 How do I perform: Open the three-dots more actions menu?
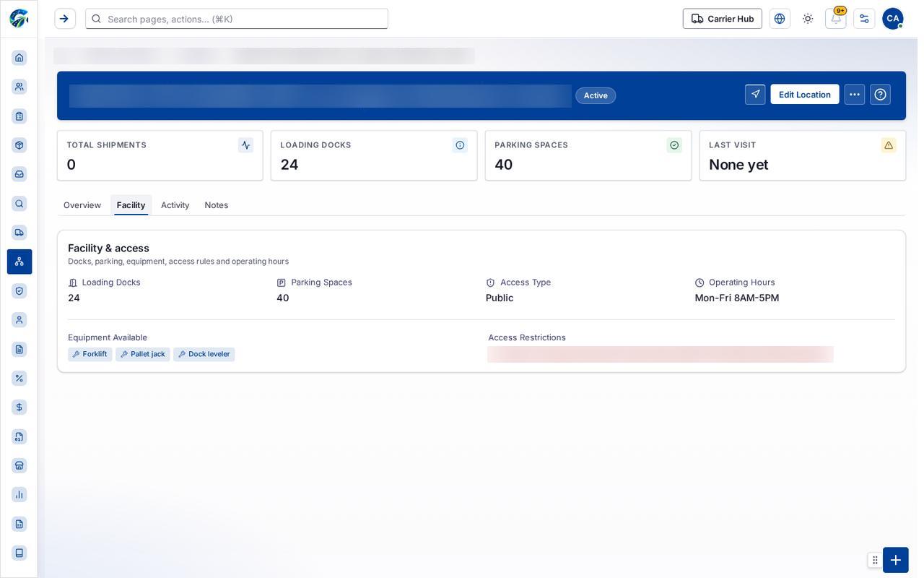pyautogui.click(x=855, y=95)
